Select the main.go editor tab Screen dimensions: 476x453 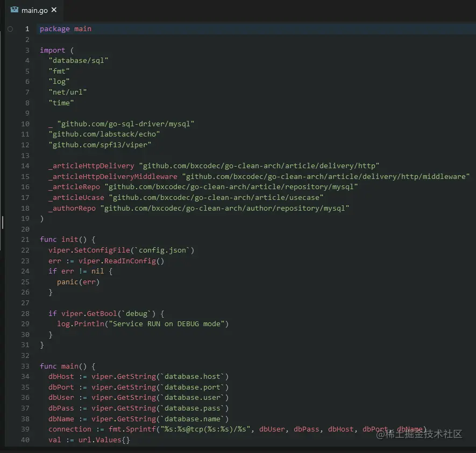pos(34,10)
